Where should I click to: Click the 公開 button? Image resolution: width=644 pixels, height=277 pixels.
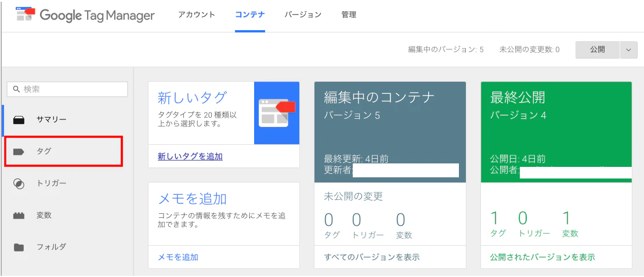(x=598, y=50)
